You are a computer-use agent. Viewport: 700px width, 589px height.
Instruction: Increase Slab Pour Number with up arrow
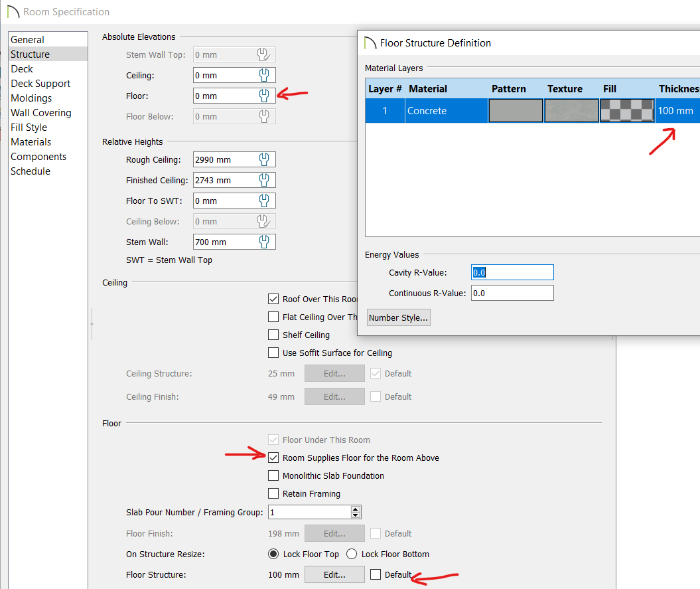click(356, 509)
